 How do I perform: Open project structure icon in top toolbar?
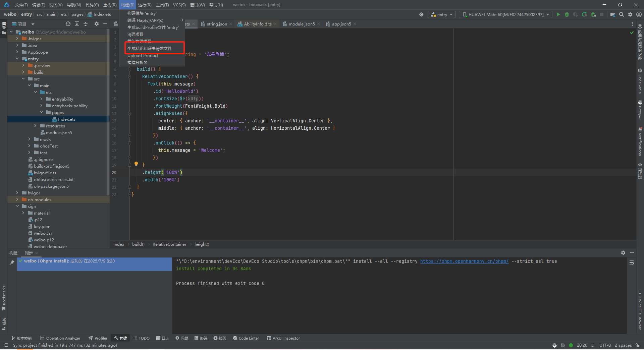[613, 14]
